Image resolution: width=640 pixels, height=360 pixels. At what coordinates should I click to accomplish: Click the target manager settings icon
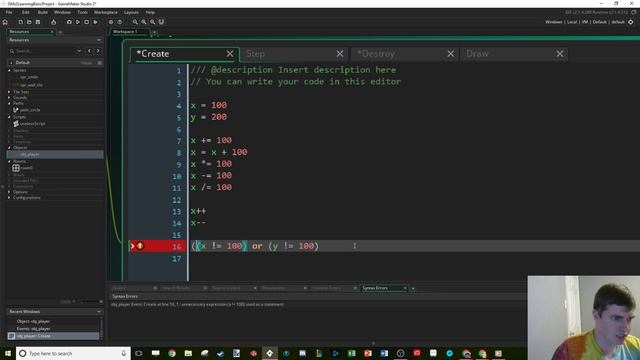coord(631,22)
